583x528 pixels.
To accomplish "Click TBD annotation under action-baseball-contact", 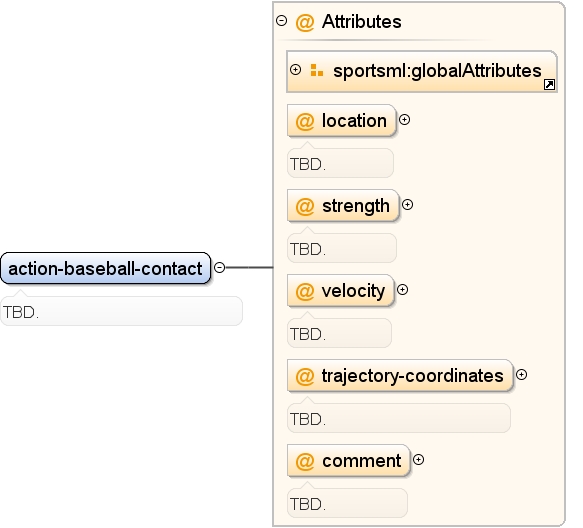I will point(122,311).
